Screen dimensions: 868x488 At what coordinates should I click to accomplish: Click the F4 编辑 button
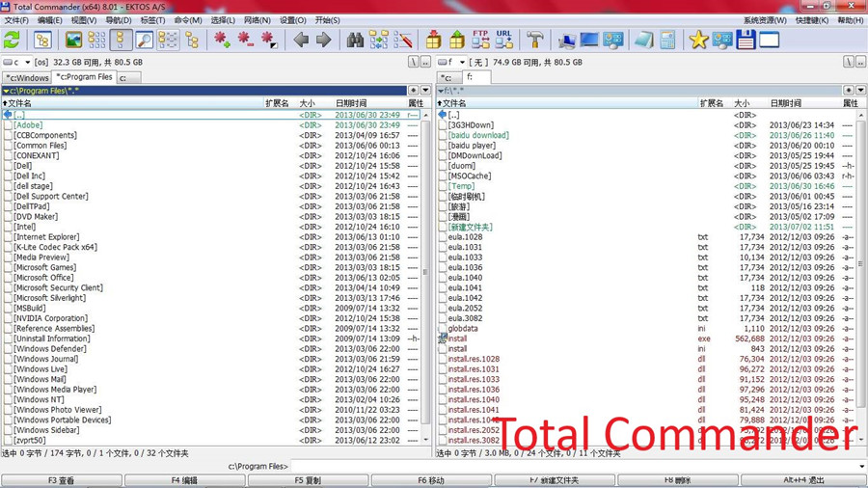(185, 480)
